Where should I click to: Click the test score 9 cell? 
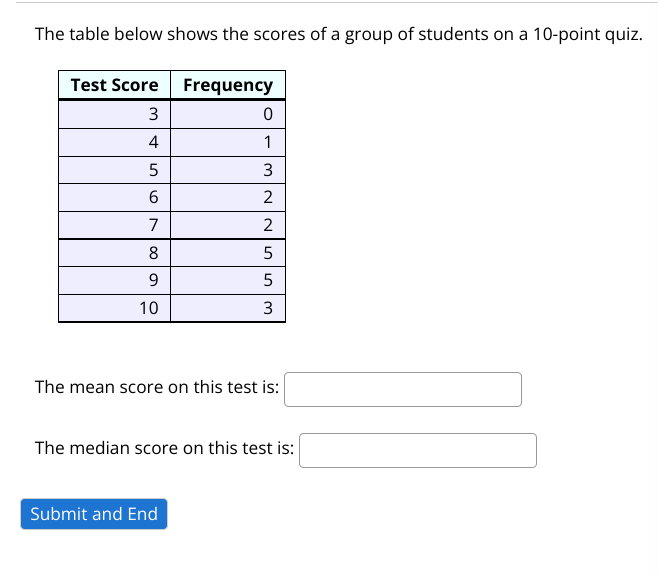[115, 280]
